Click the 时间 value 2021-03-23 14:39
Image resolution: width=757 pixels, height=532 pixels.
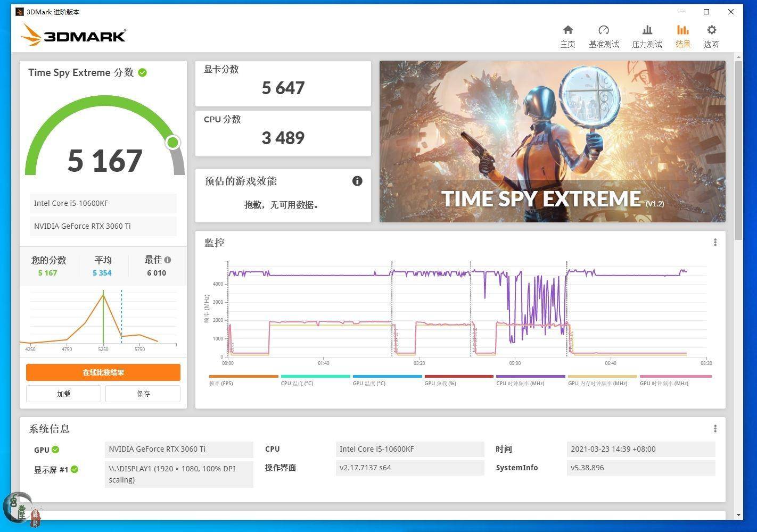pos(641,449)
